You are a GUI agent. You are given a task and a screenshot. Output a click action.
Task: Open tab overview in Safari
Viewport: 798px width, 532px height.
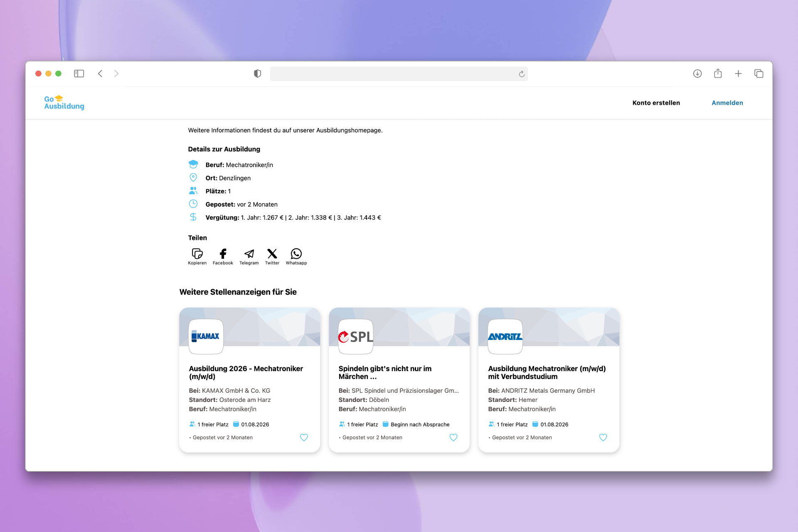pos(759,74)
